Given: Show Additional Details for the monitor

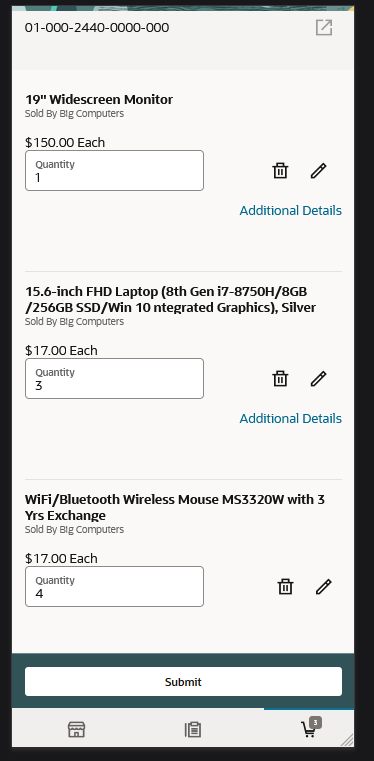Looking at the screenshot, I should 291,211.
